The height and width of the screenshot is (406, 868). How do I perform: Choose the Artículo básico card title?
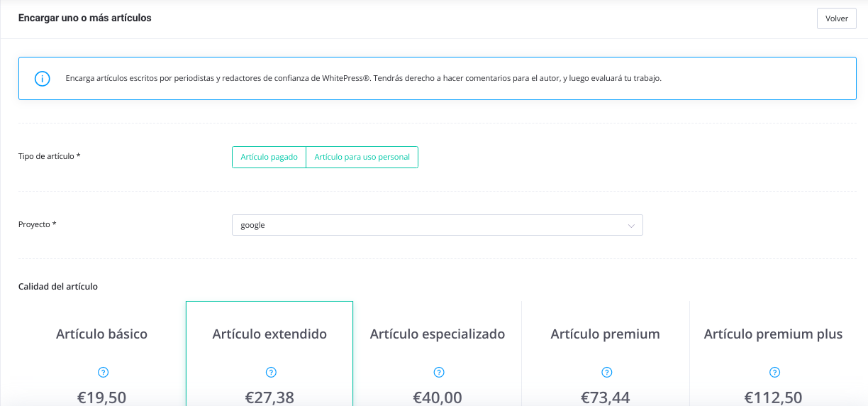pos(101,334)
